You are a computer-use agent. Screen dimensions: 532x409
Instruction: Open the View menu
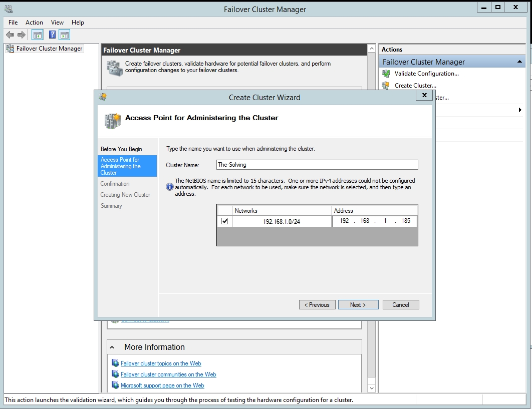[x=57, y=23]
